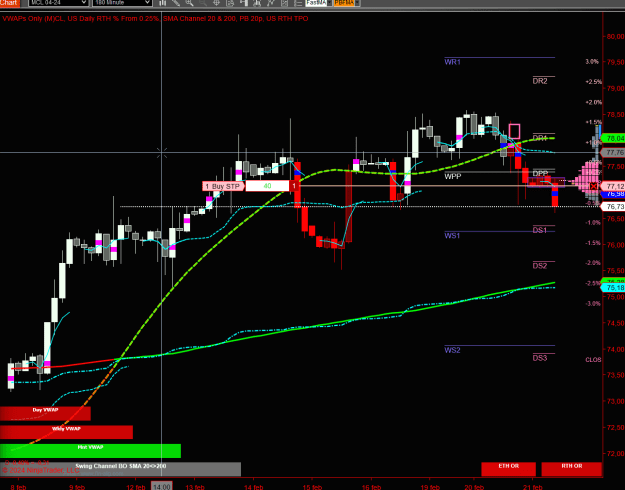Click the zoom in magnifier icon

coord(189,3)
